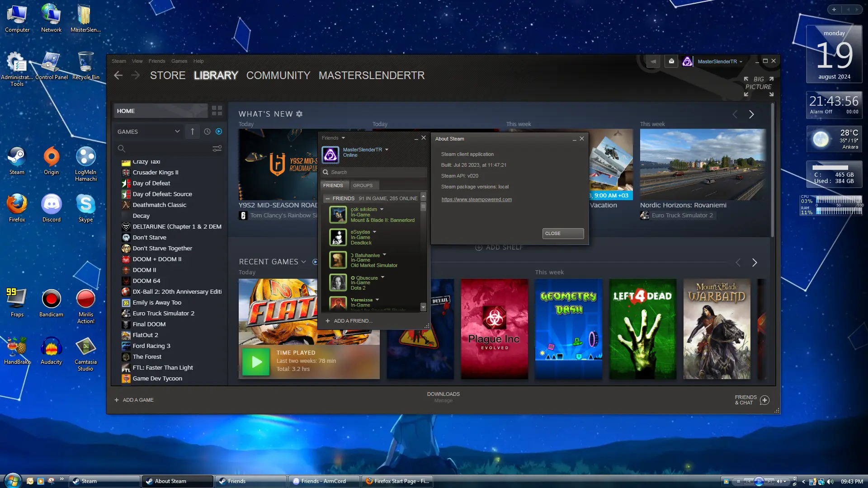Open DOWNLOADS manager
This screenshot has height=488, width=868.
point(443,397)
